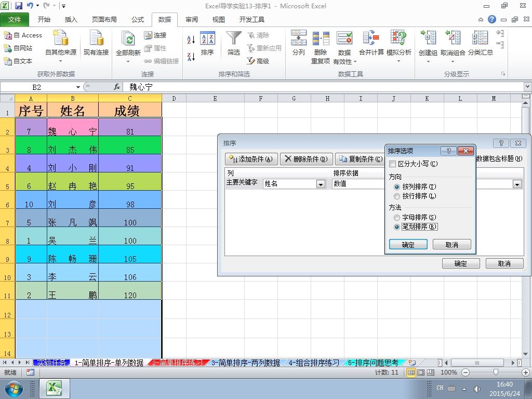This screenshot has width=532, height=399.
Task: Select alphabetic sort (字母排序) method
Action: point(396,218)
